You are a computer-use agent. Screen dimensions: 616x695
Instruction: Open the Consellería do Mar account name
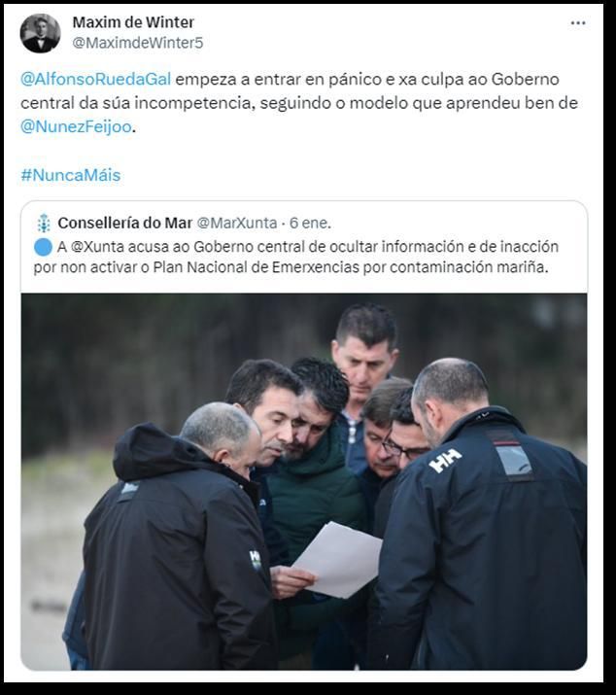pyautogui.click(x=125, y=223)
